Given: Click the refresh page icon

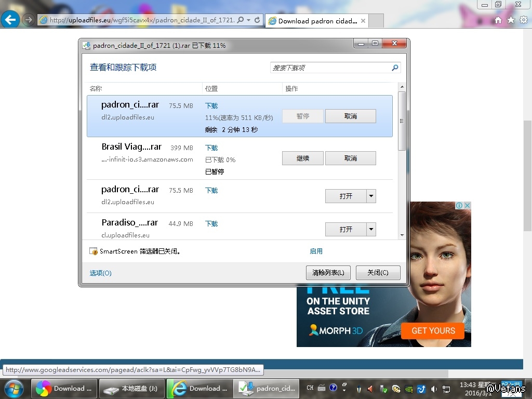Looking at the screenshot, I should pos(257,20).
